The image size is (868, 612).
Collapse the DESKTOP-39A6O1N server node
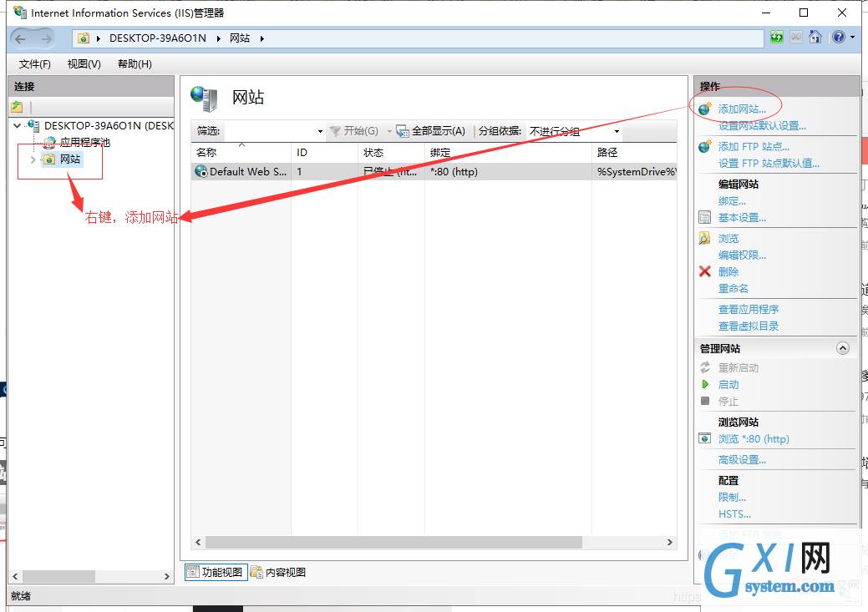(x=18, y=126)
